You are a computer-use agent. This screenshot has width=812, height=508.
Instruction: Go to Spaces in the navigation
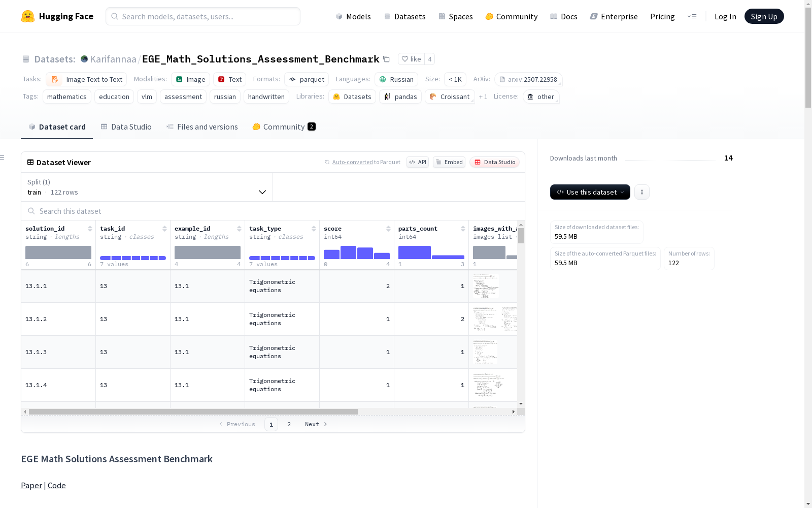pyautogui.click(x=456, y=16)
